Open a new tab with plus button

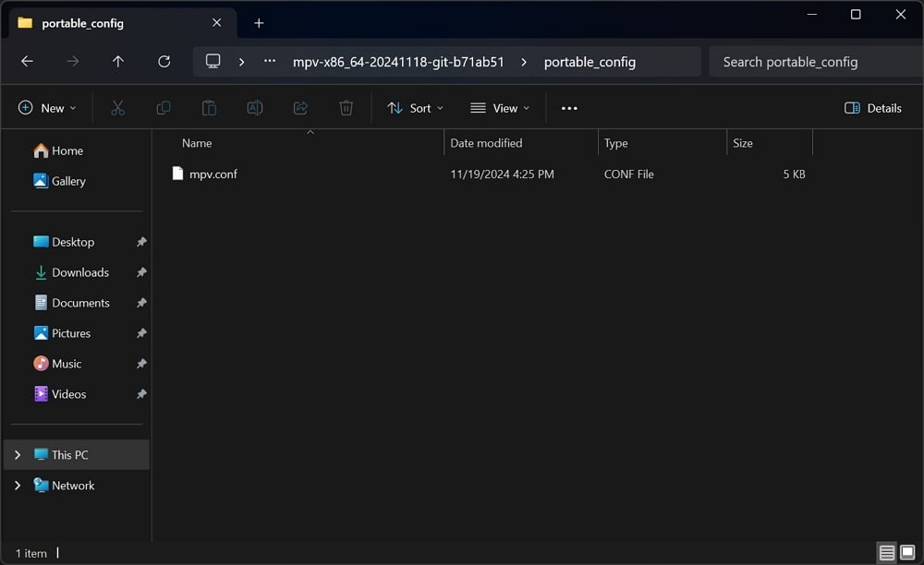point(259,23)
